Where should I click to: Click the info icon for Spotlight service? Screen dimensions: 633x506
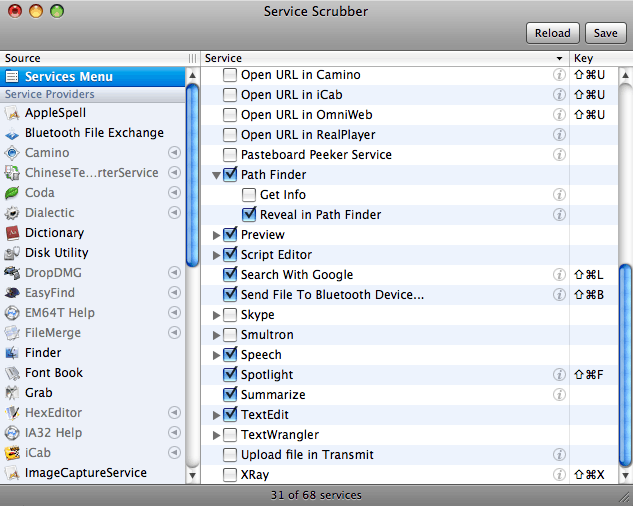pos(560,375)
